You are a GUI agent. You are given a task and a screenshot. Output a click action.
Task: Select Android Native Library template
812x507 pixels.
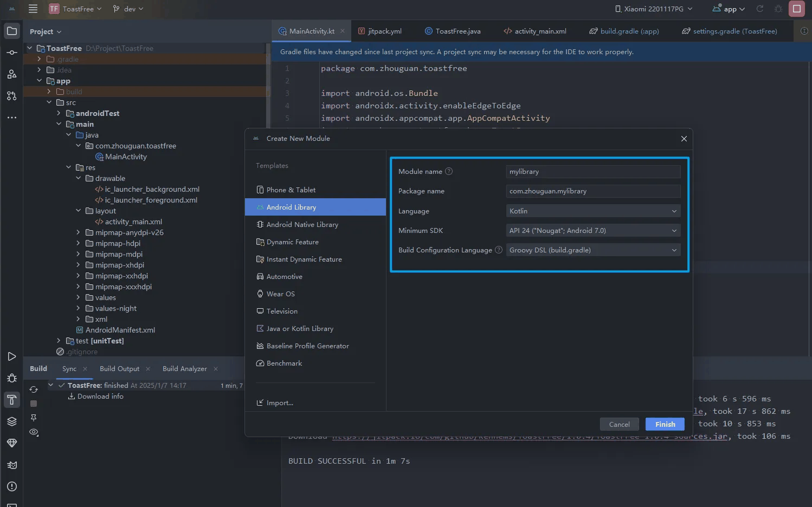click(x=315, y=224)
